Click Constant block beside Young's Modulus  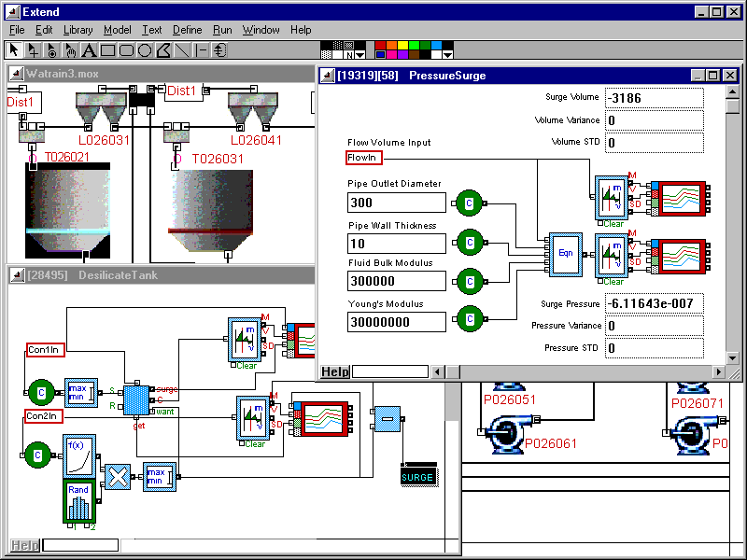click(x=470, y=318)
